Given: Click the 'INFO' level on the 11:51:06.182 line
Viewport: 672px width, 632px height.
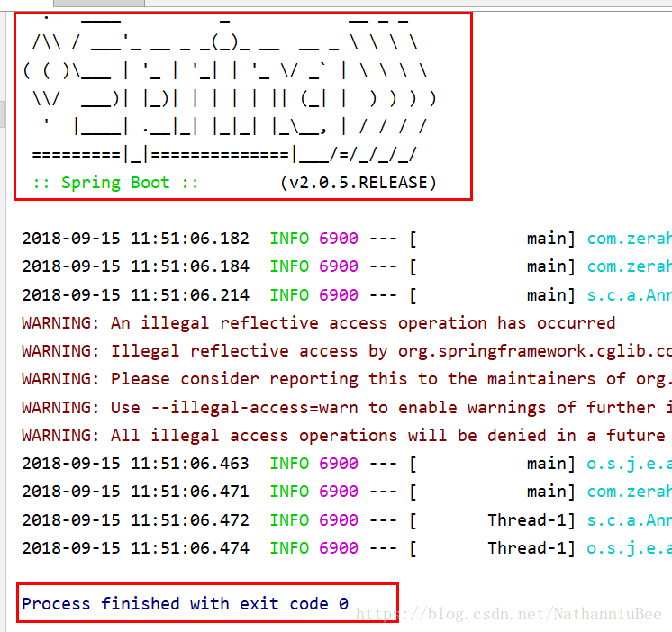Looking at the screenshot, I should click(289, 239).
